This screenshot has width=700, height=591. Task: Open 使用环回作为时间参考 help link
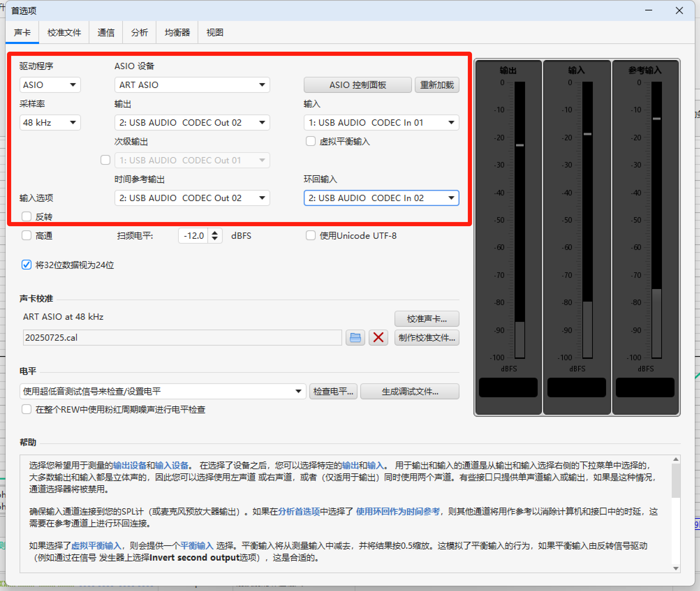[398, 511]
